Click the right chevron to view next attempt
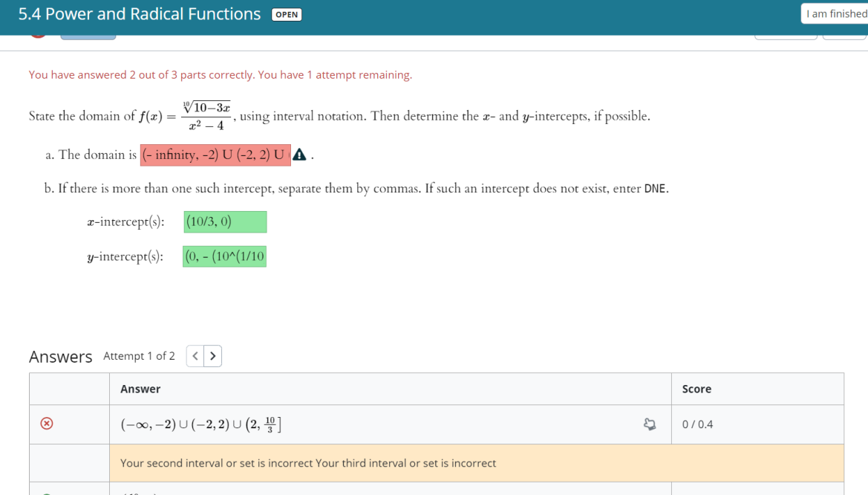Viewport: 868px width, 495px height. (213, 356)
